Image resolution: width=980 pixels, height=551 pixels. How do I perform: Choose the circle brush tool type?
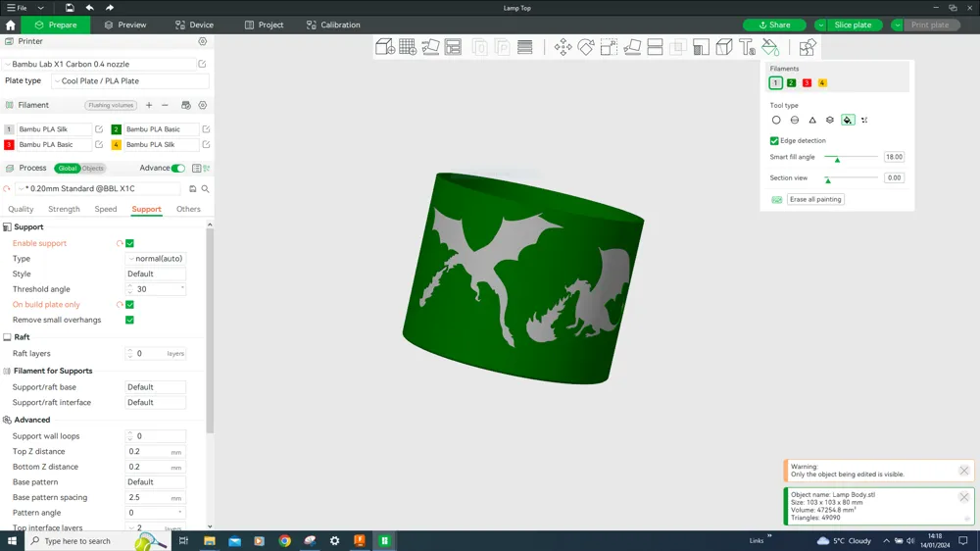click(776, 120)
